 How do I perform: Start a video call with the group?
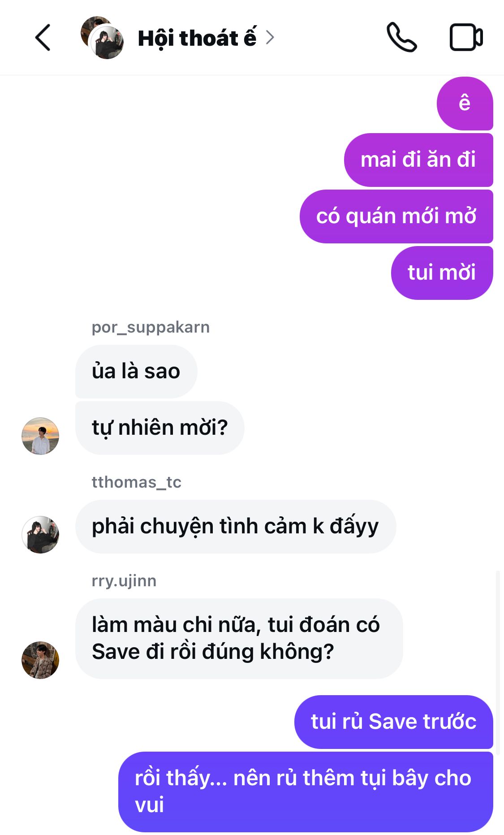[x=466, y=38]
